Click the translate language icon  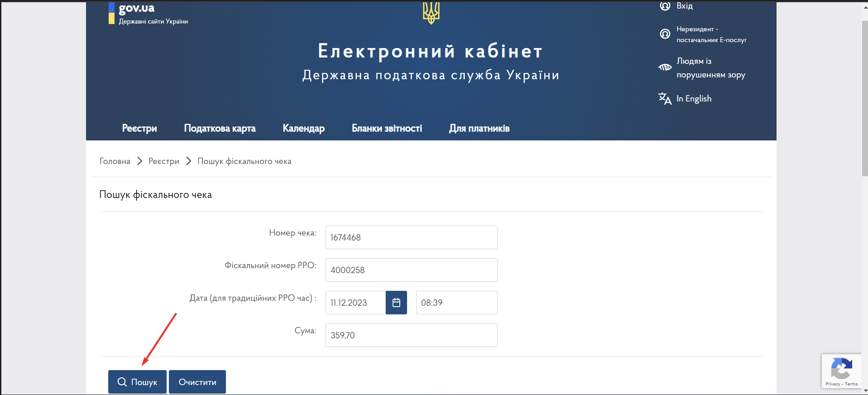pyautogui.click(x=665, y=98)
